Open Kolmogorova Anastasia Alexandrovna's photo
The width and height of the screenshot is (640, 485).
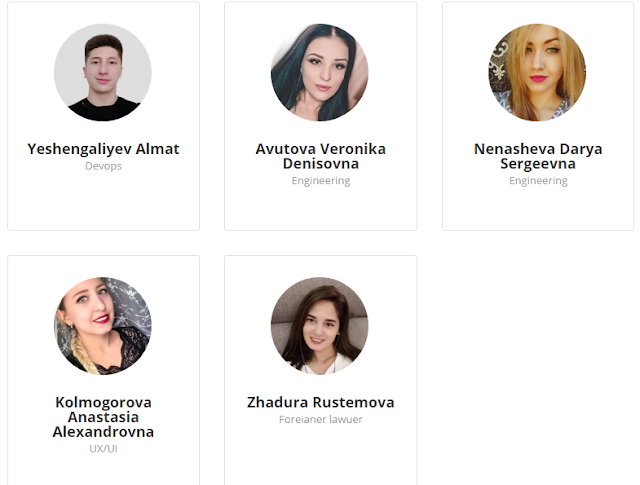(x=103, y=326)
